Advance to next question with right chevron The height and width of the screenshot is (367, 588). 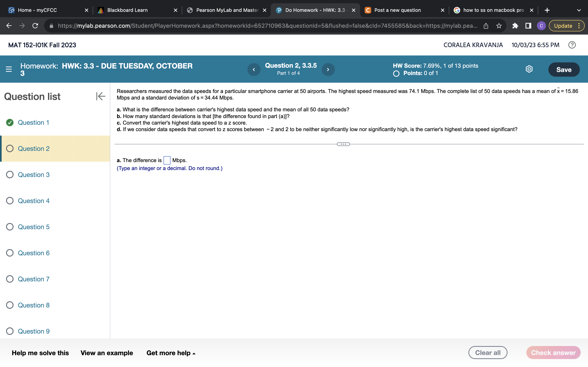[328, 69]
